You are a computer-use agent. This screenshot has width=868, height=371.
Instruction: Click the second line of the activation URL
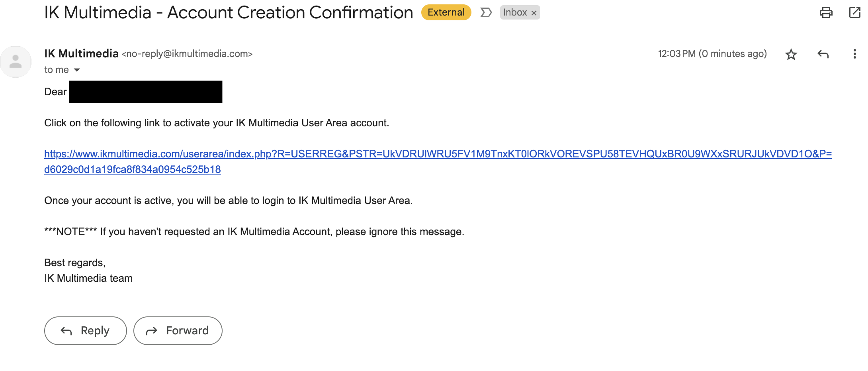pyautogui.click(x=132, y=170)
